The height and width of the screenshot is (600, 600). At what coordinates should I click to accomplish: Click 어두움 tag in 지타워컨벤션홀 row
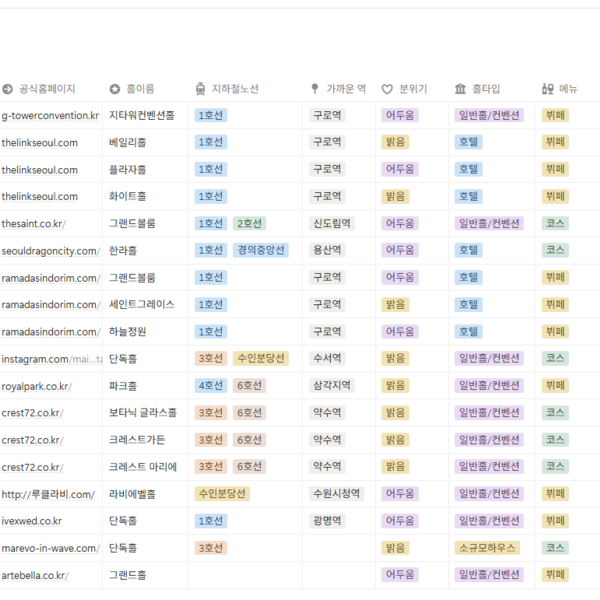click(400, 115)
